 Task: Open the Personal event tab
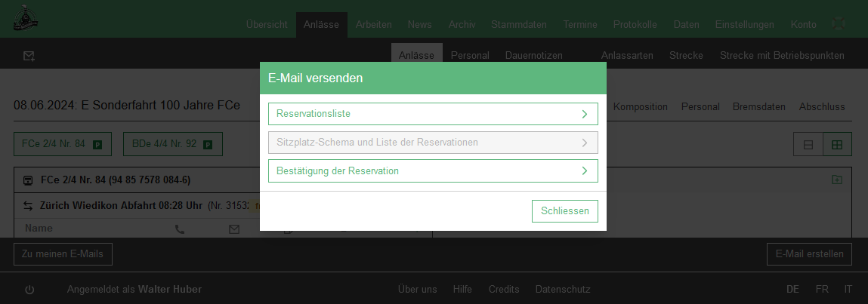click(700, 106)
